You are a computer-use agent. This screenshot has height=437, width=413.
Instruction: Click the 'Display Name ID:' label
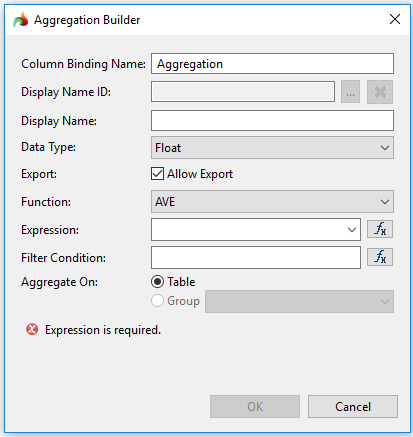[66, 92]
